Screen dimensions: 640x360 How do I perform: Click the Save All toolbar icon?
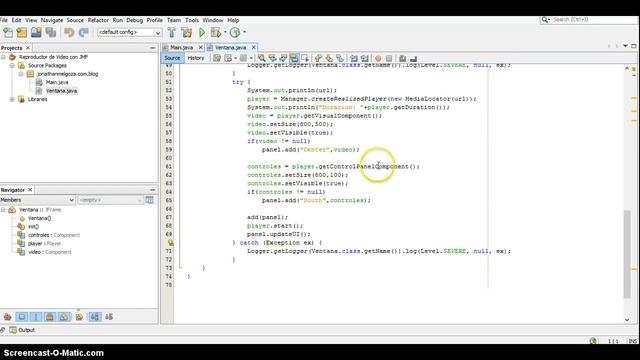point(51,32)
